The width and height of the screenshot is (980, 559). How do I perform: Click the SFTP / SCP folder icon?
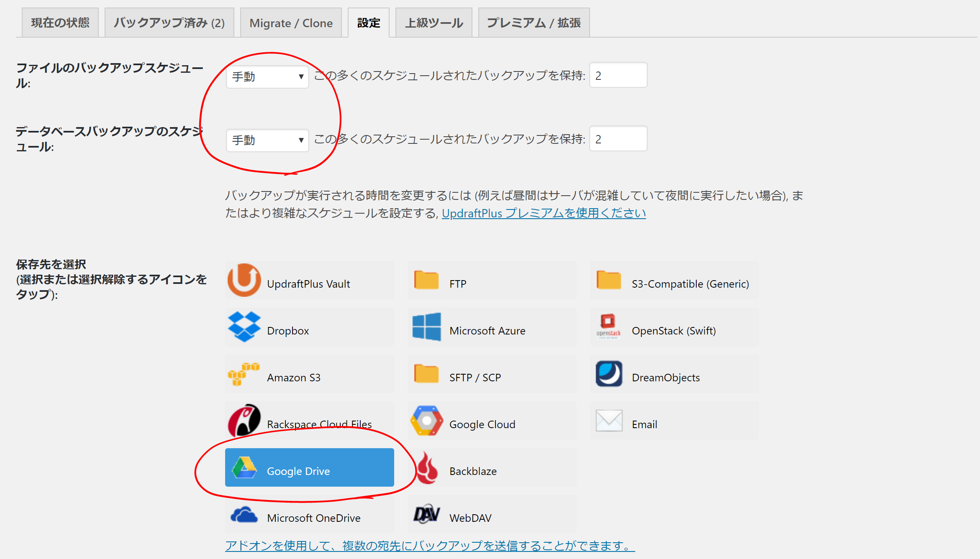[x=426, y=373]
